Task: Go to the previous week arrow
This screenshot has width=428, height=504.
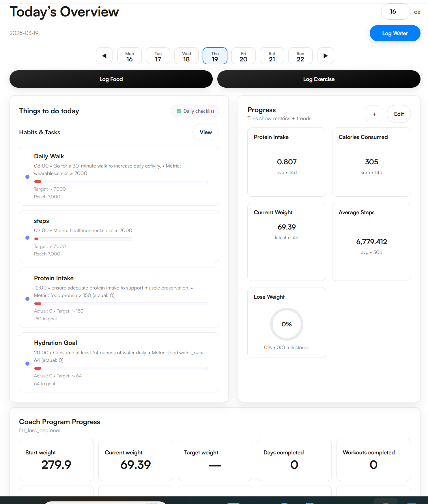Action: click(x=104, y=56)
